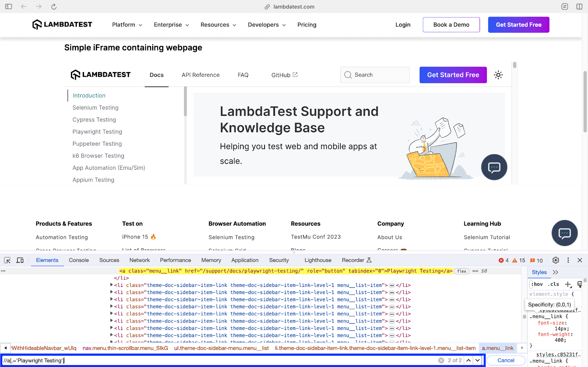Expand the Resources dropdown menu
Screen dimensions: 588x367
(x=218, y=25)
